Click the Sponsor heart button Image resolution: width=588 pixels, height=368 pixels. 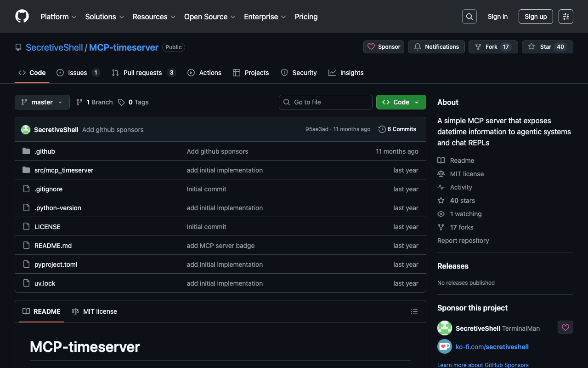click(384, 47)
